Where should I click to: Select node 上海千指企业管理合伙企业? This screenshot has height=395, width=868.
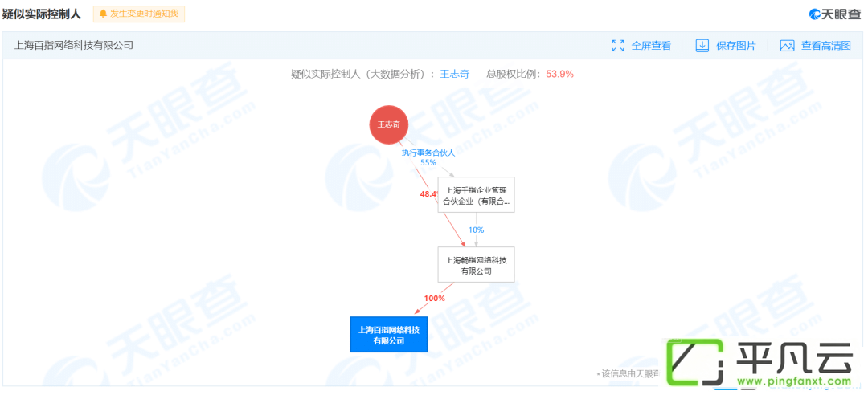tap(476, 195)
